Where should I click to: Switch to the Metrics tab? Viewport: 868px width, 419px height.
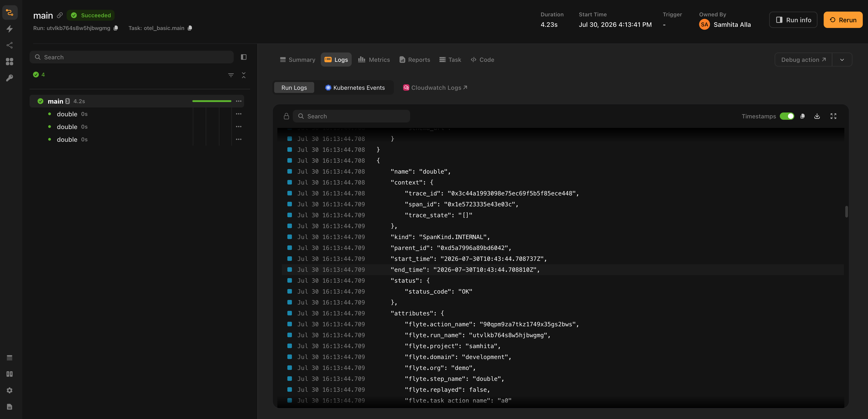pos(374,60)
